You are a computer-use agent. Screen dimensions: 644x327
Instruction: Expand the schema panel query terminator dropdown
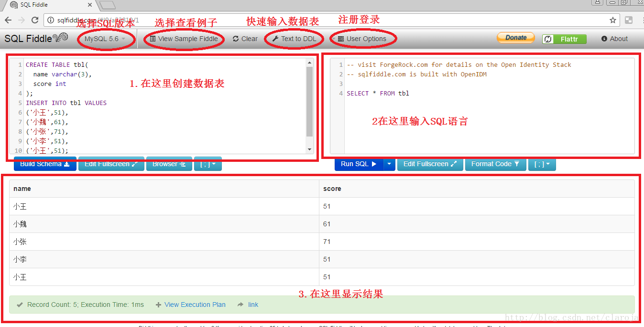coord(208,164)
